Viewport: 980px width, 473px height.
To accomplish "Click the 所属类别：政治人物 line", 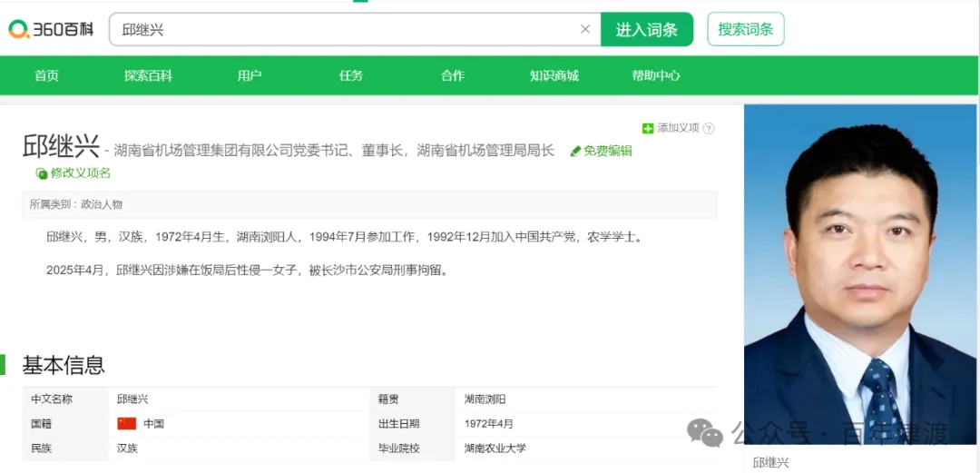I will 369,204.
